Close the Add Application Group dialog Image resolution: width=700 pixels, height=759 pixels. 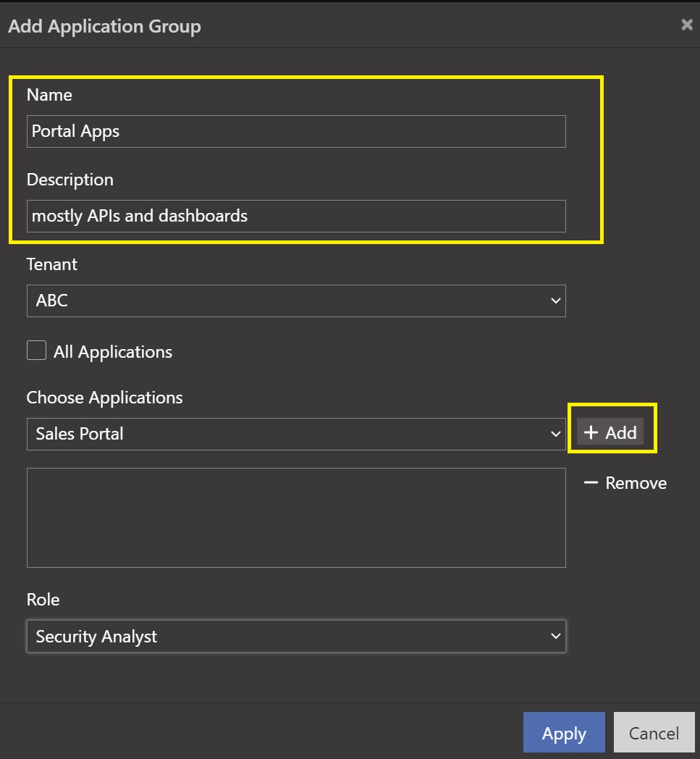click(x=686, y=25)
